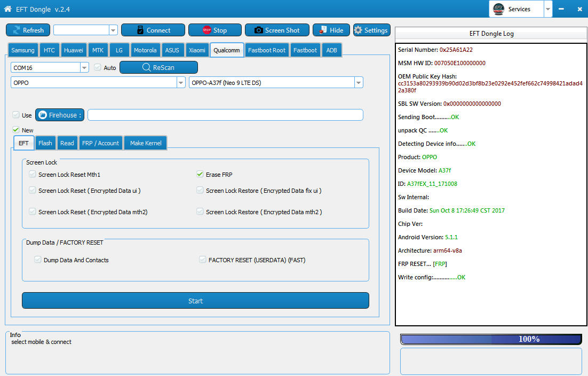Click the Services button
This screenshot has height=376, width=588.
[x=517, y=9]
